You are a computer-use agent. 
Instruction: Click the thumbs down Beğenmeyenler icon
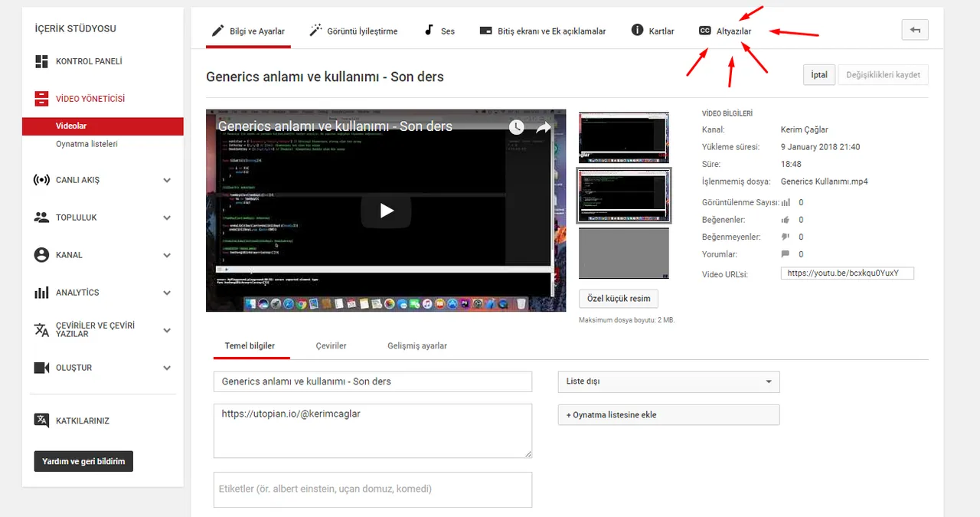pos(786,237)
